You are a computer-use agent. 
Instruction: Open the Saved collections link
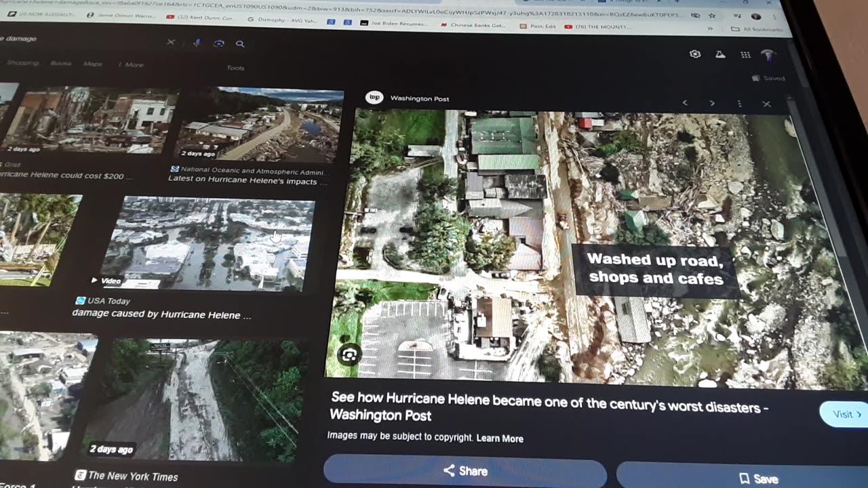(768, 79)
